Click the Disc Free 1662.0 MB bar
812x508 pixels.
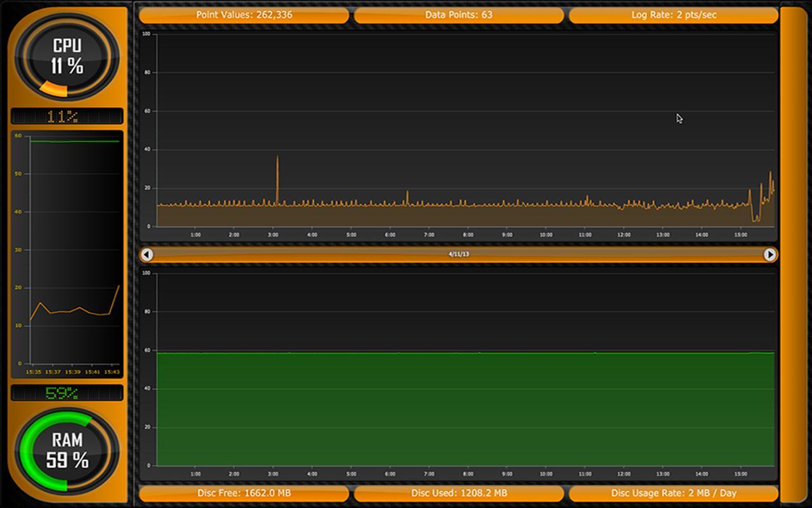tap(244, 493)
